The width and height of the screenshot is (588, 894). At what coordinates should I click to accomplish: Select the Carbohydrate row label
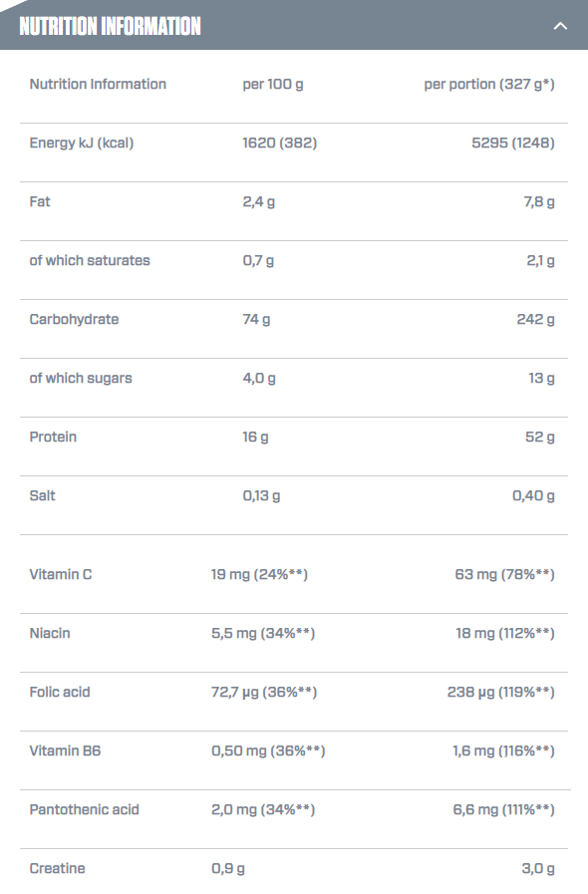pos(74,319)
